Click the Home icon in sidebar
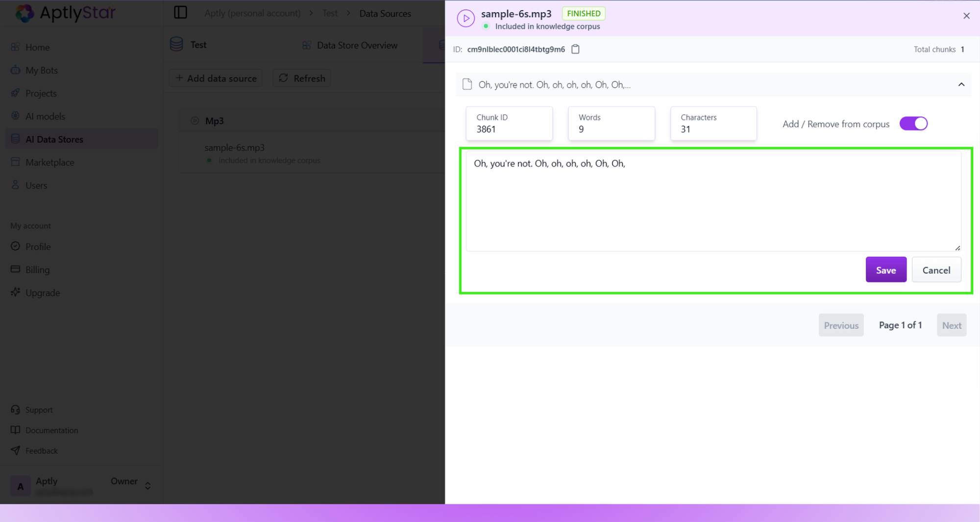This screenshot has height=522, width=980. click(x=15, y=47)
